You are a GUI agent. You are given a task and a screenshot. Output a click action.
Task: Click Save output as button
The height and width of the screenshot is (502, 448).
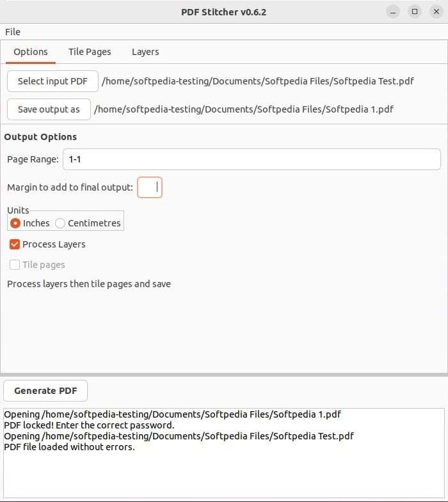coord(49,109)
